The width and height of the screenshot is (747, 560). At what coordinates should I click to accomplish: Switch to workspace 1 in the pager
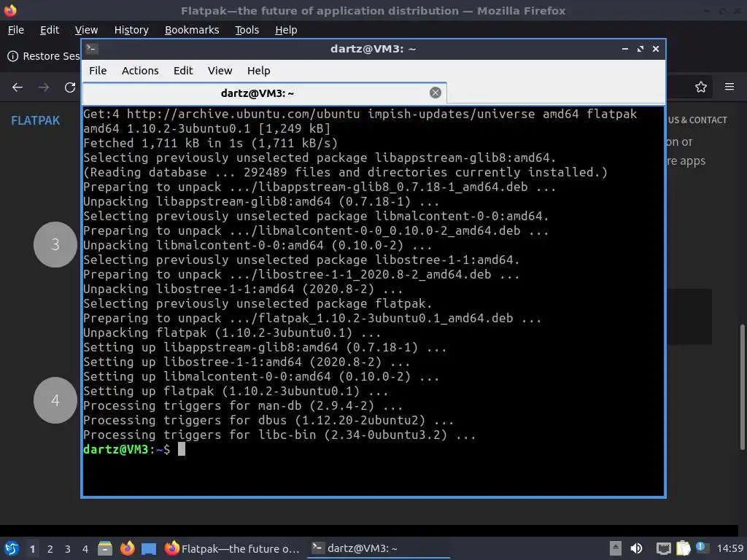tap(32, 549)
